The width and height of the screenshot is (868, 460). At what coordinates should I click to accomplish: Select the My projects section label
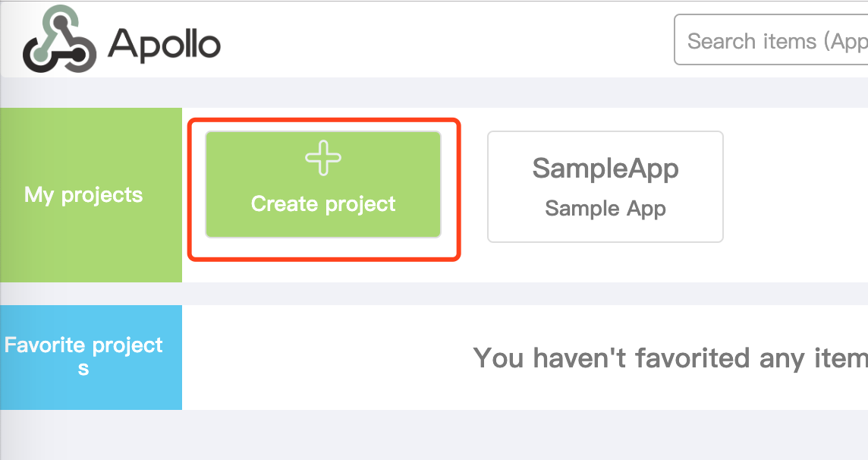[83, 195]
